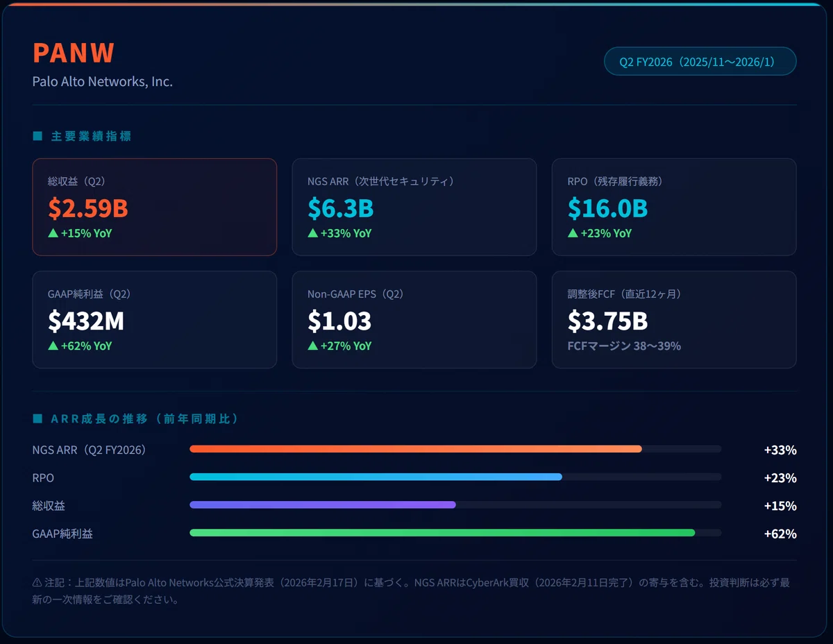
Task: Click the Palo Alto Networks, Inc. subtitle
Action: coord(103,82)
